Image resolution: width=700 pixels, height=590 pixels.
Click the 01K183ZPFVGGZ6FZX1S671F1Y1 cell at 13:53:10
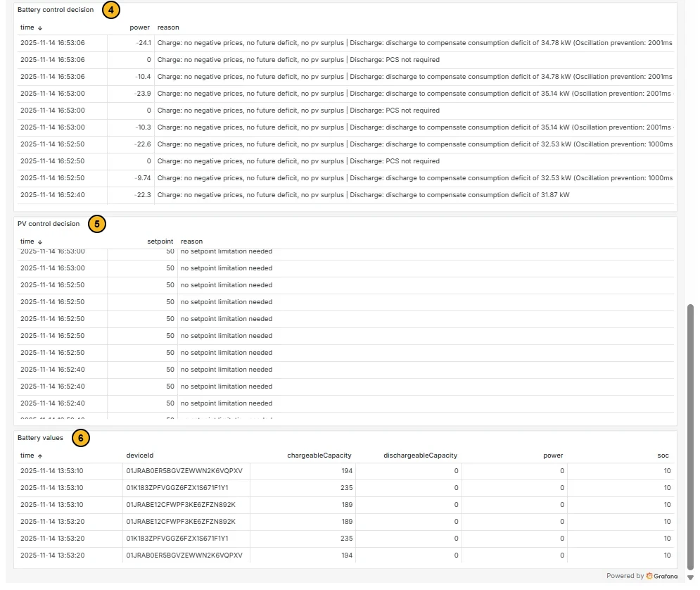point(186,488)
